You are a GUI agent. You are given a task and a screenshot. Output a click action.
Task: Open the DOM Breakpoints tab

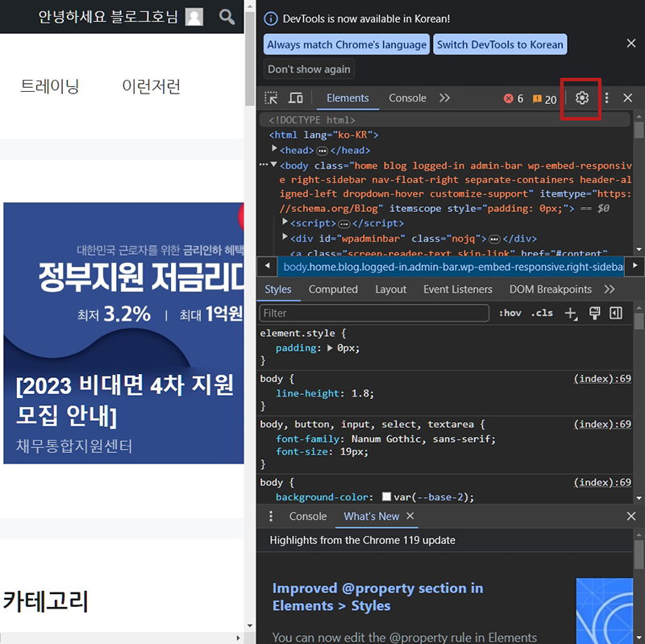tap(551, 289)
